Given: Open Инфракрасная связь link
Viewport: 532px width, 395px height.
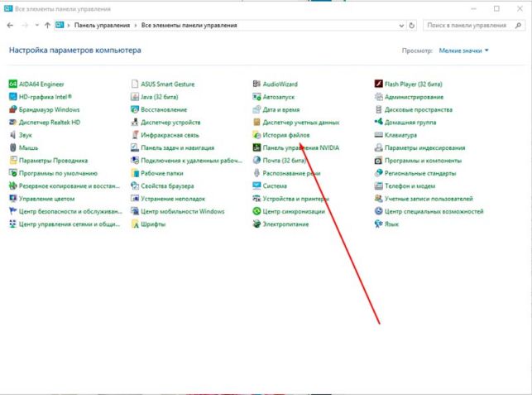Looking at the screenshot, I should [170, 135].
